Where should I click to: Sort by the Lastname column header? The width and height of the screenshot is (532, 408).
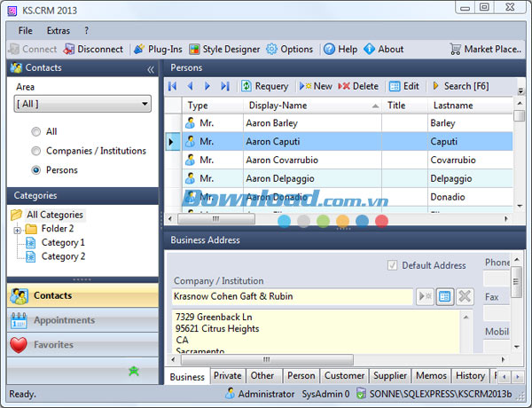point(470,106)
